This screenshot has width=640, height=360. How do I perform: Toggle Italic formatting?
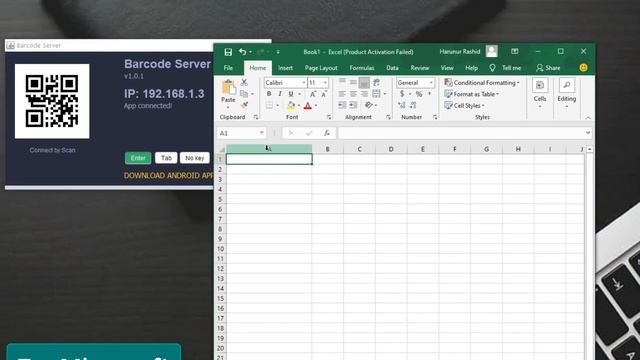tap(280, 94)
